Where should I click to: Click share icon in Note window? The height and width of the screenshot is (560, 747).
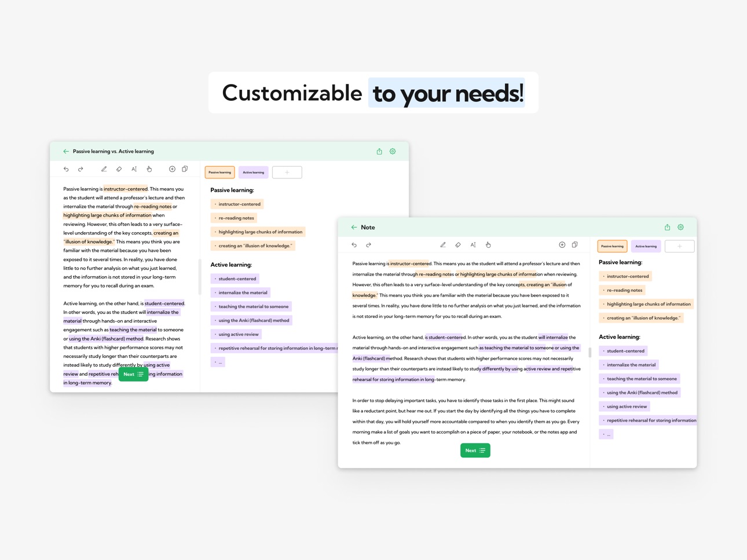click(667, 228)
